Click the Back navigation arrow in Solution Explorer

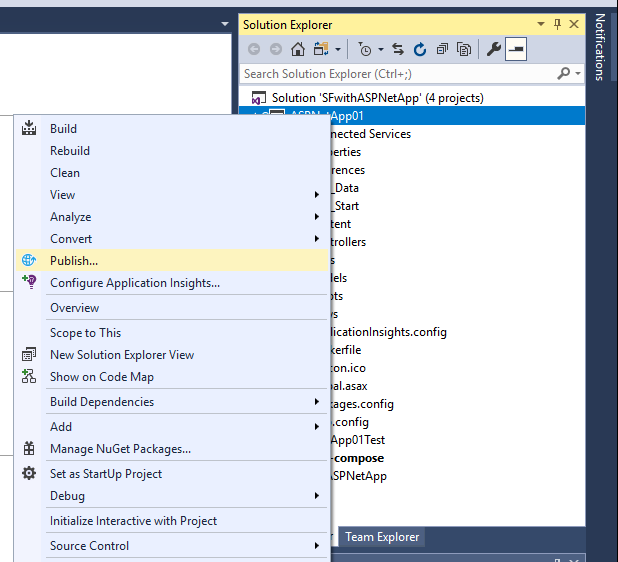[254, 49]
